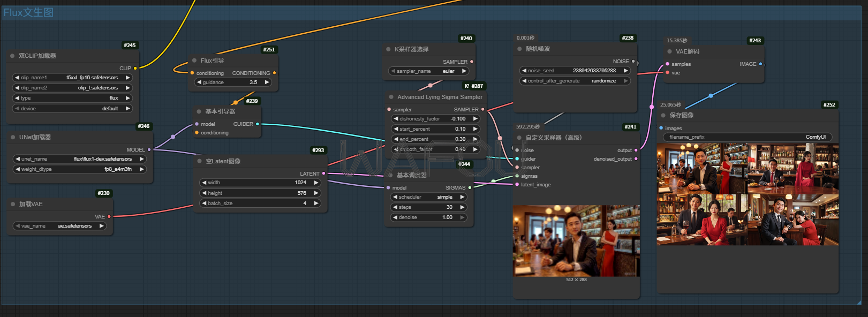
Task: Open the 512 x 288 preview image in sampler
Action: pyautogui.click(x=576, y=241)
